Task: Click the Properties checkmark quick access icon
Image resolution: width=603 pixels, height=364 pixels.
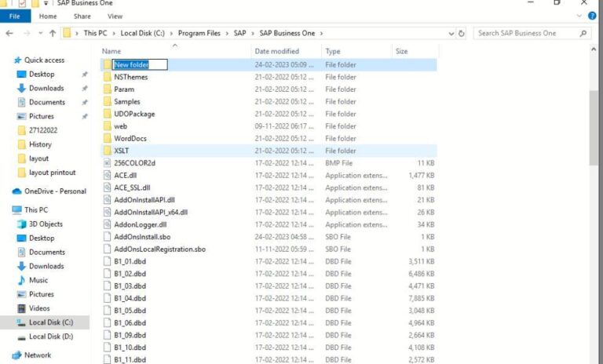Action: [22, 3]
